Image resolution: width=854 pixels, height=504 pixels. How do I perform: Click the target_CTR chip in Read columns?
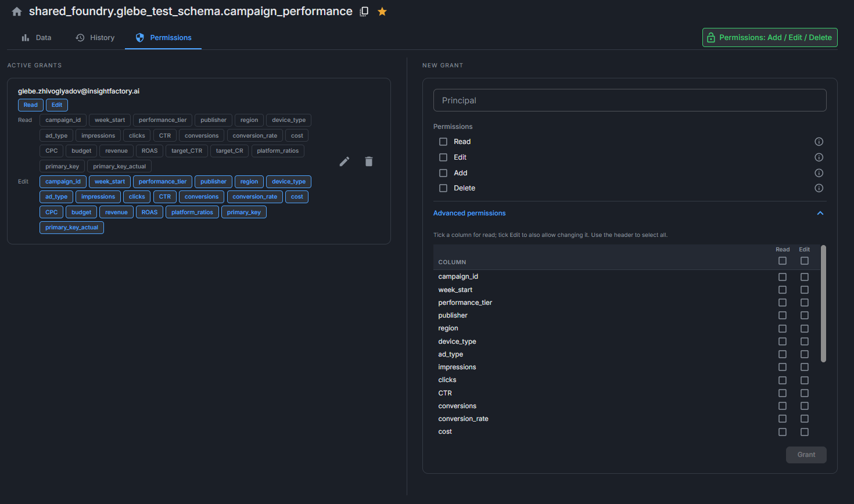pyautogui.click(x=186, y=151)
